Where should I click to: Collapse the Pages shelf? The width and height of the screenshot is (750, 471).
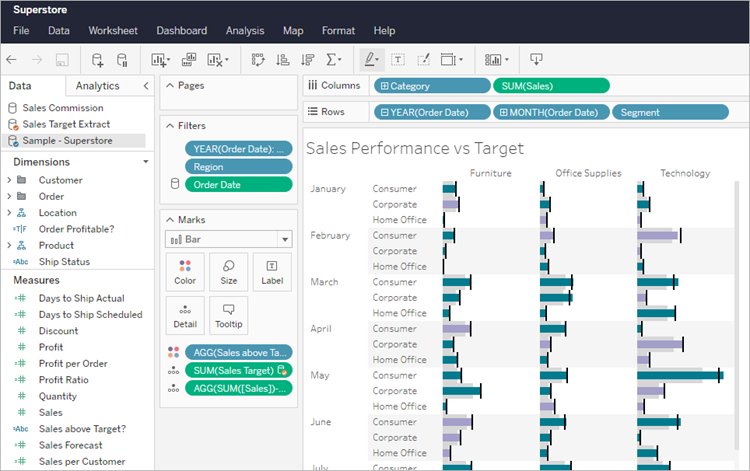(x=170, y=86)
